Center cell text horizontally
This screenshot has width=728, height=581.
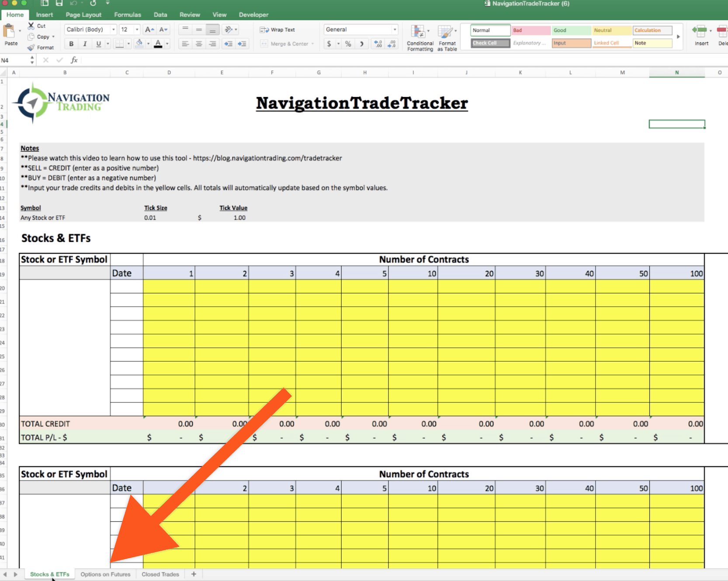coord(199,44)
